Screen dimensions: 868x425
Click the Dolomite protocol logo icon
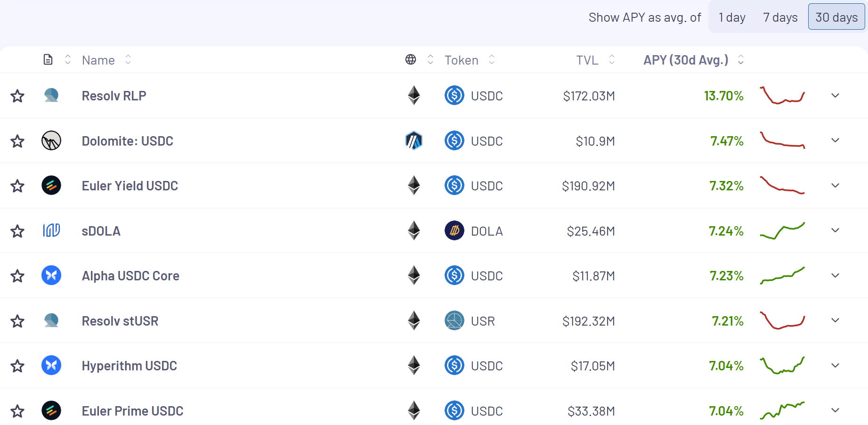[51, 141]
